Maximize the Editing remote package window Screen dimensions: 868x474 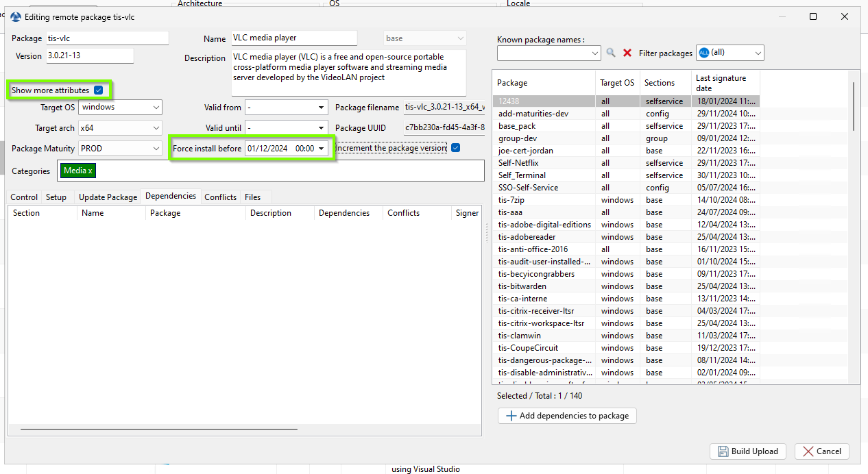(813, 16)
